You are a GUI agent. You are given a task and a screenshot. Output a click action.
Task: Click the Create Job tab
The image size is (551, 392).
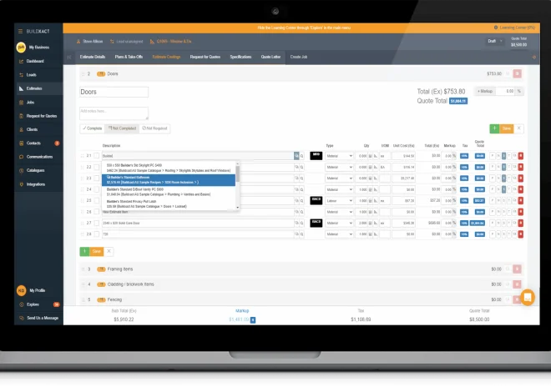click(299, 57)
